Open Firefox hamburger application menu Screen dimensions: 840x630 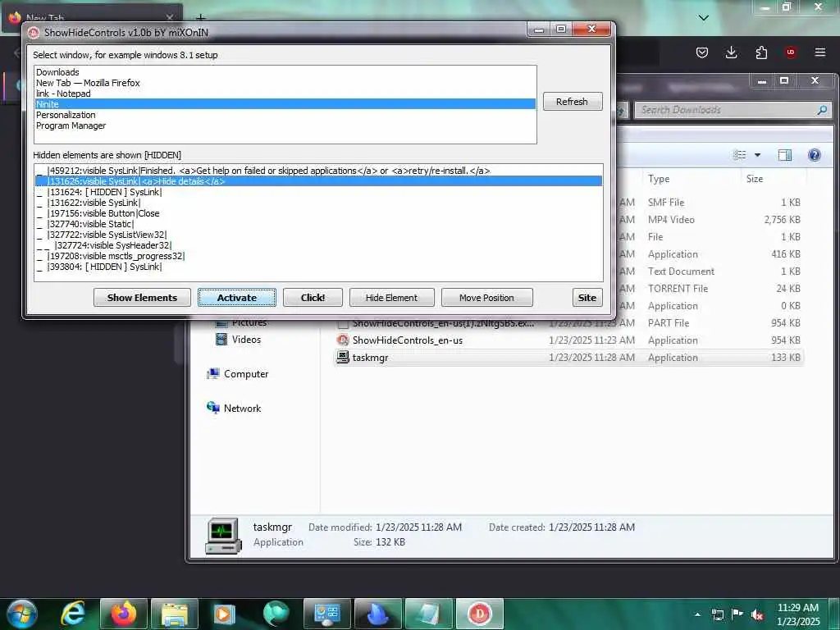pos(819,52)
